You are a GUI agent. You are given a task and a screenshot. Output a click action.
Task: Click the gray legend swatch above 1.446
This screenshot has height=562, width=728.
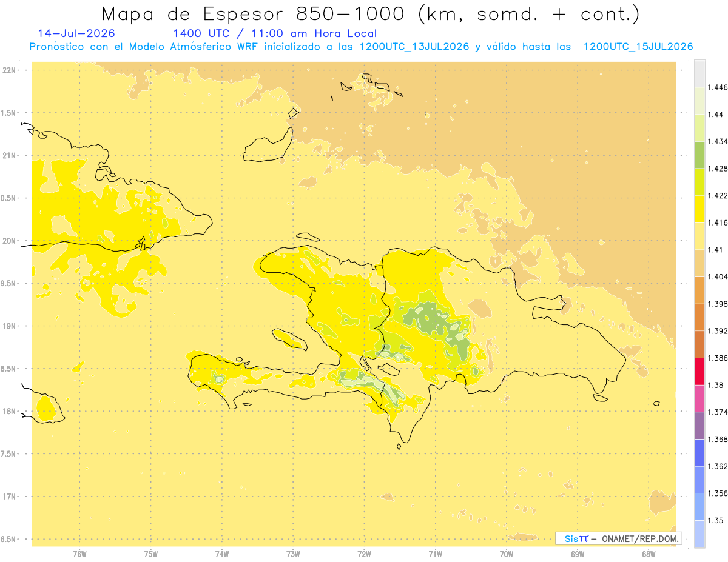(699, 73)
